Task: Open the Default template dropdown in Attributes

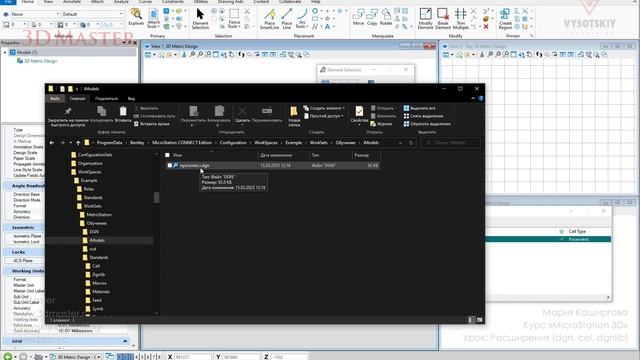Action: click(x=92, y=14)
